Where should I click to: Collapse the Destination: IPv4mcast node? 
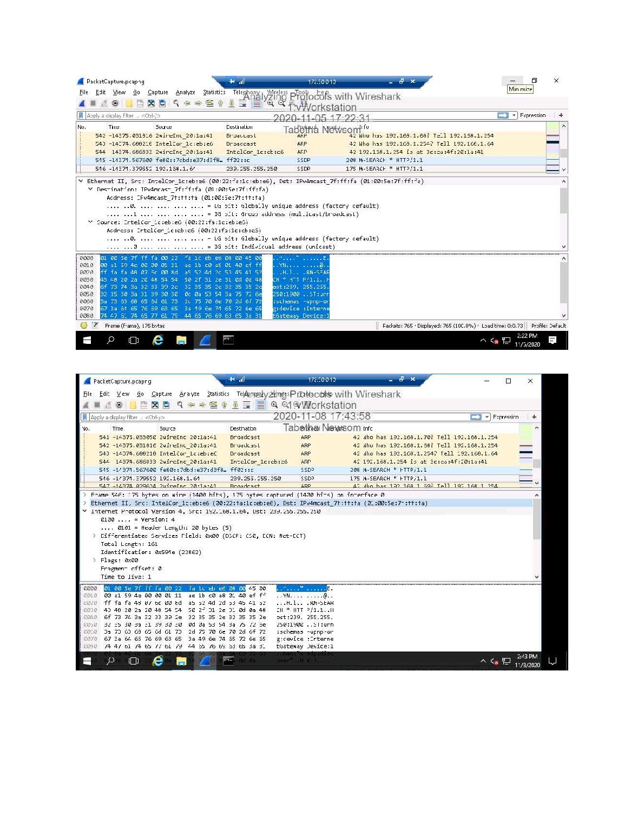pyautogui.click(x=90, y=190)
